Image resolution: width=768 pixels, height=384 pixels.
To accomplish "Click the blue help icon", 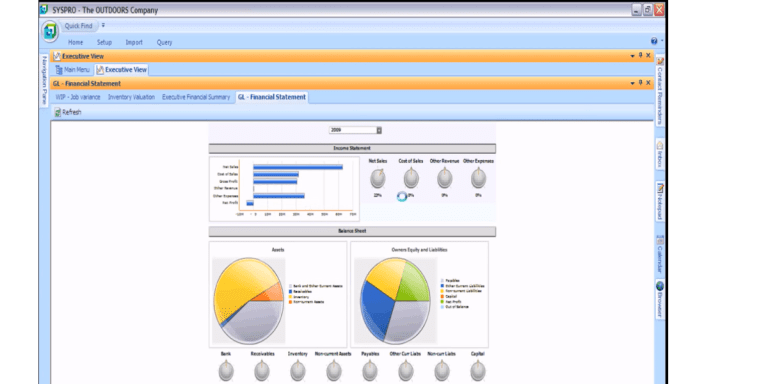I will tap(654, 41).
